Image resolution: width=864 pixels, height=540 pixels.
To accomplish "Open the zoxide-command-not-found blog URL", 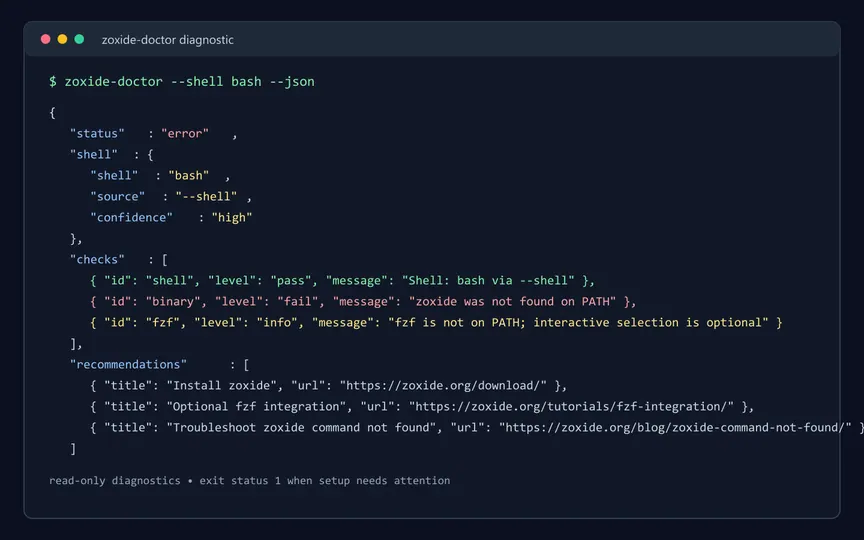I will click(x=675, y=427).
